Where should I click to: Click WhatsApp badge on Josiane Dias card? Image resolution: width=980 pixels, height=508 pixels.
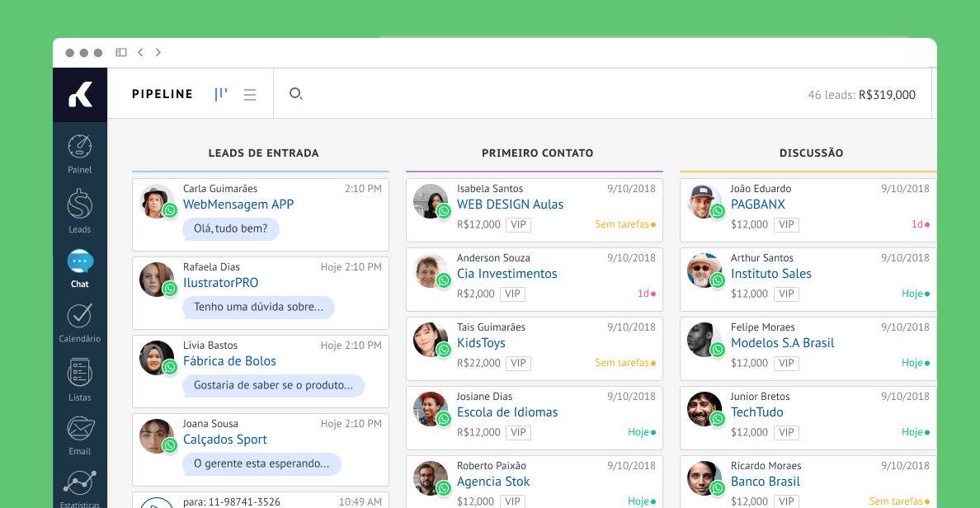444,419
